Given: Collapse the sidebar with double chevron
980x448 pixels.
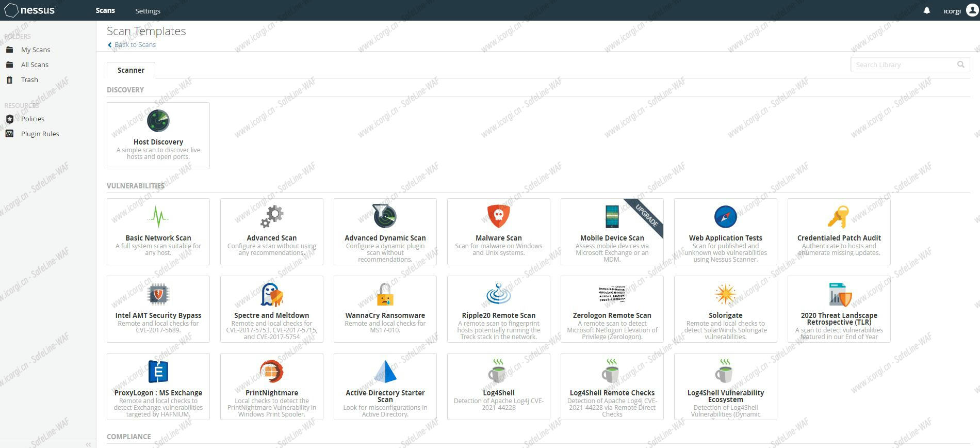Looking at the screenshot, I should [x=88, y=444].
